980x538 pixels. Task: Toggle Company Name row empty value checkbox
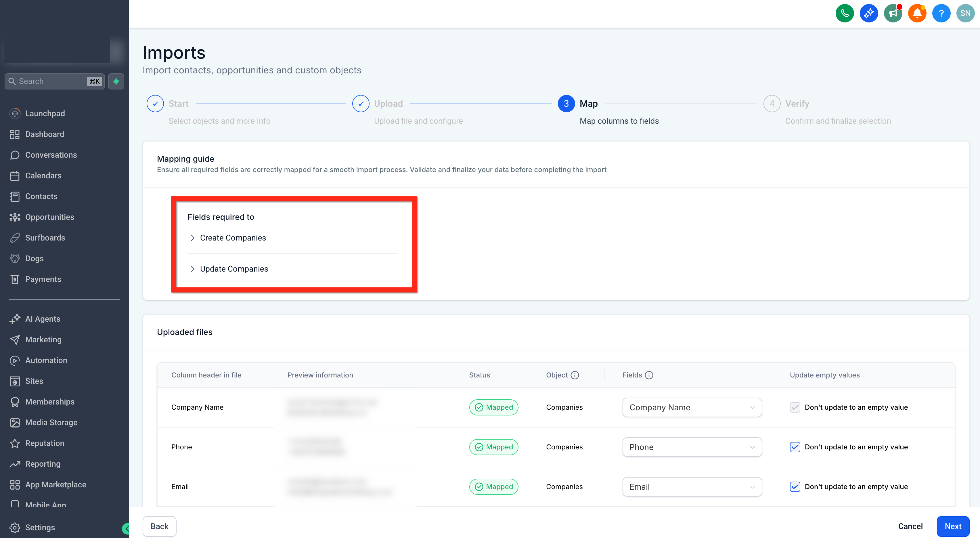click(x=795, y=407)
